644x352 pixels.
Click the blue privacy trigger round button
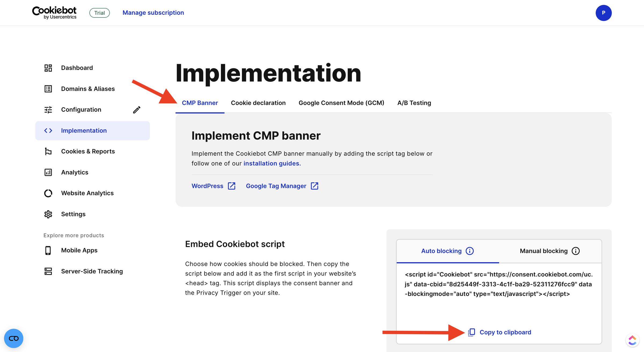(14, 338)
